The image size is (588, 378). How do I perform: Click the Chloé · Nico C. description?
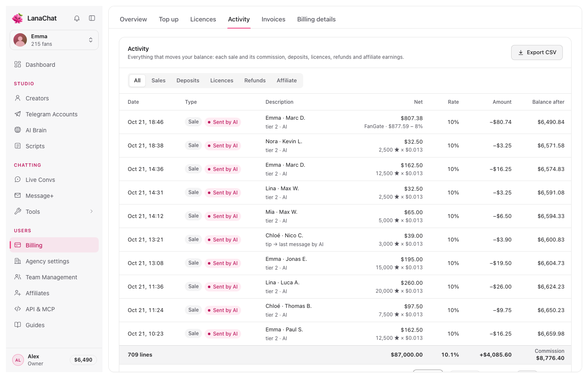[x=284, y=236]
